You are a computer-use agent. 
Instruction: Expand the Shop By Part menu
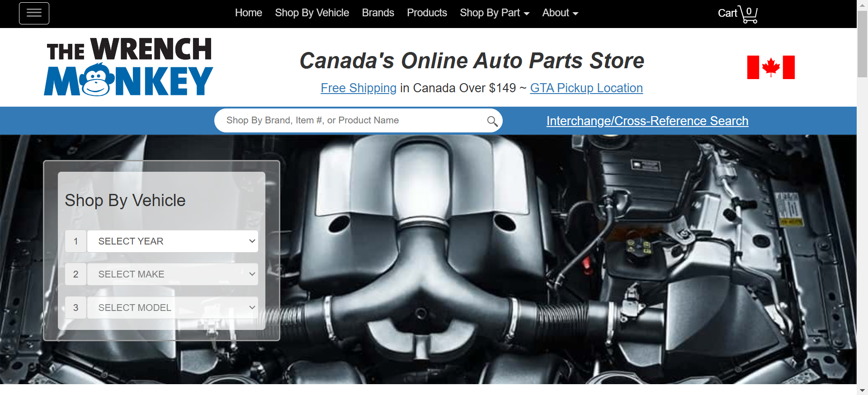click(x=494, y=13)
